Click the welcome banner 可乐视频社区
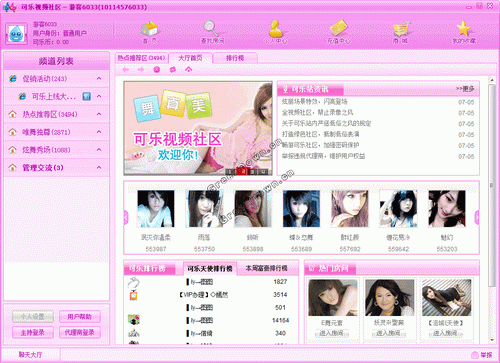 pyautogui.click(x=198, y=128)
